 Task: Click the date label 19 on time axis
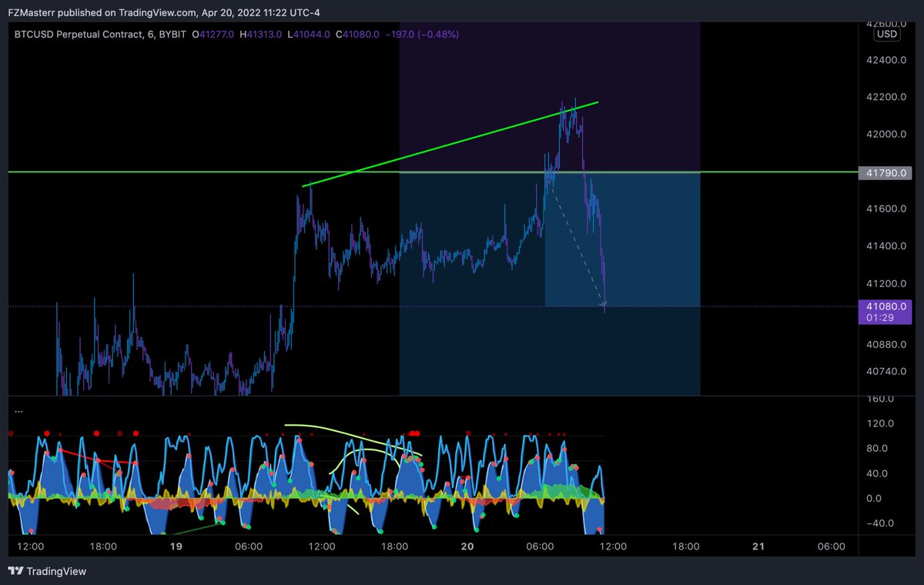pyautogui.click(x=176, y=547)
